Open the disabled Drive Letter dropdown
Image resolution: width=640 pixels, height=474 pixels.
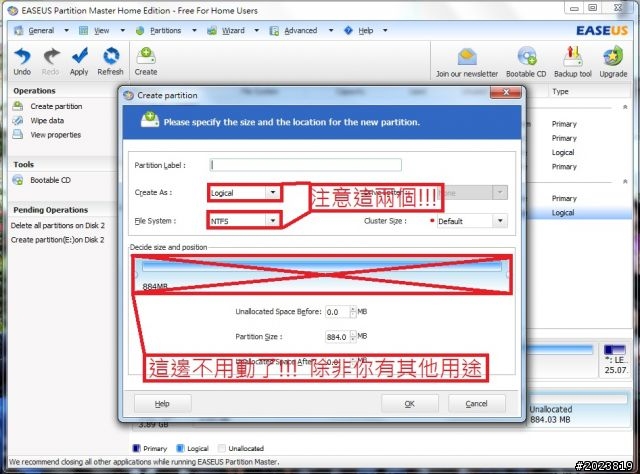coord(500,192)
